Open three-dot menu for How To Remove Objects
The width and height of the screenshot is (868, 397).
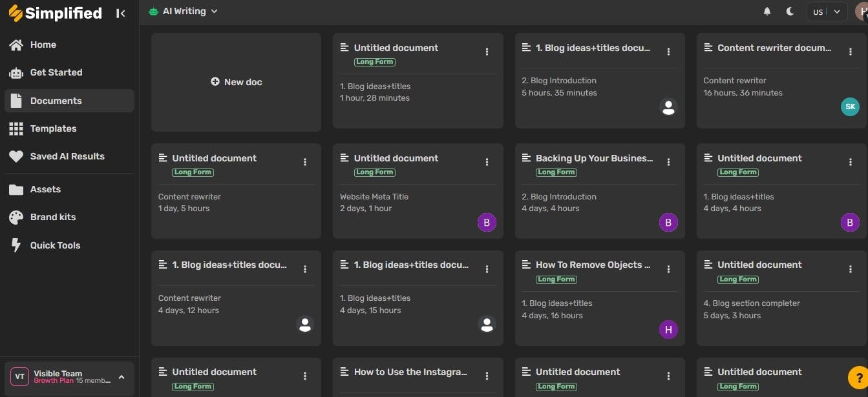(669, 269)
